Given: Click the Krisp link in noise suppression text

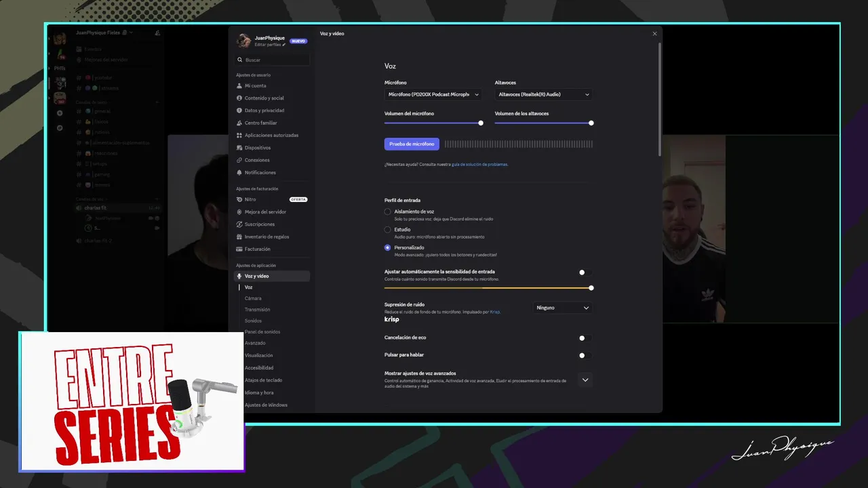Looking at the screenshot, I should pyautogui.click(x=495, y=312).
